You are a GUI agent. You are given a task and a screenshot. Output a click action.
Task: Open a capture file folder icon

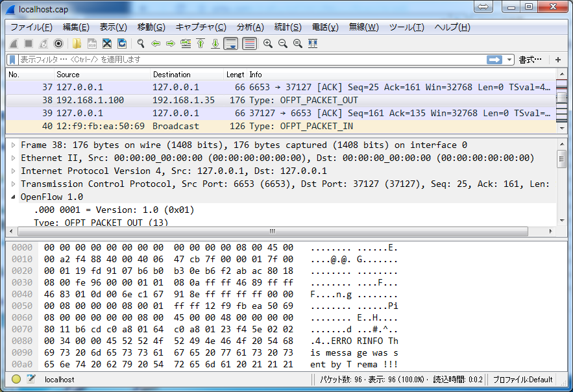tap(77, 44)
